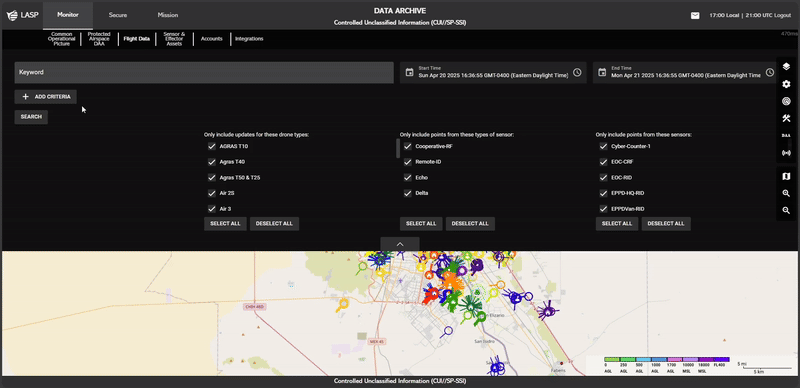This screenshot has width=800, height=388.
Task: Click the radar target icon in right toolbar
Action: (786, 101)
